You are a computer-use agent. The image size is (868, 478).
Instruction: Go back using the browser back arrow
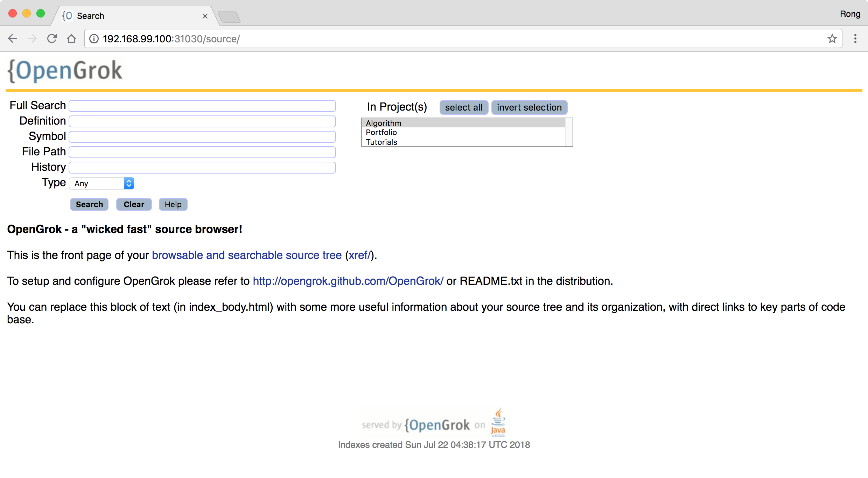[x=13, y=38]
